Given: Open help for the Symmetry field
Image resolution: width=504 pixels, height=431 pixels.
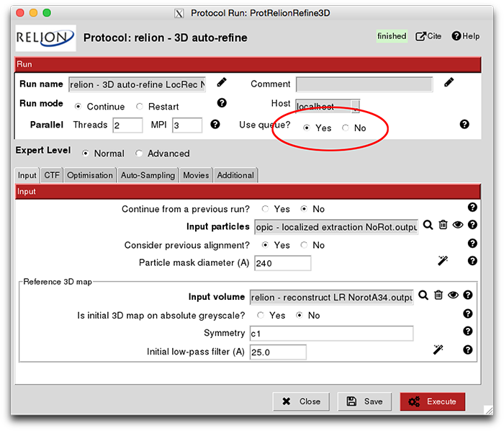Looking at the screenshot, I should point(468,332).
